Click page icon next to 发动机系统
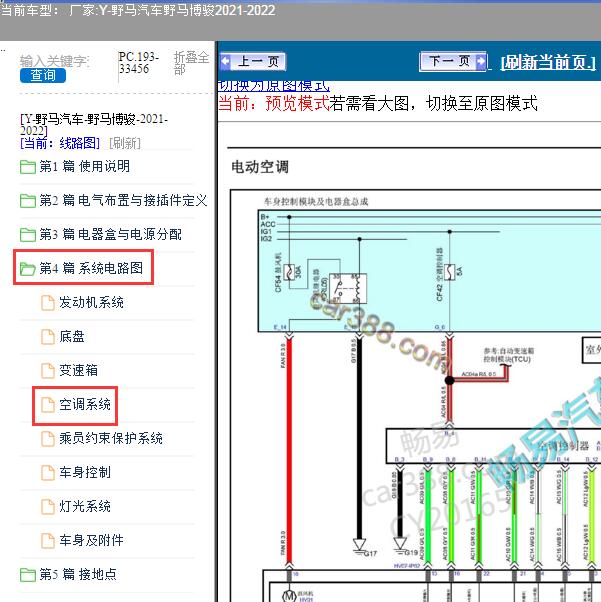This screenshot has width=601, height=602. pyautogui.click(x=48, y=303)
